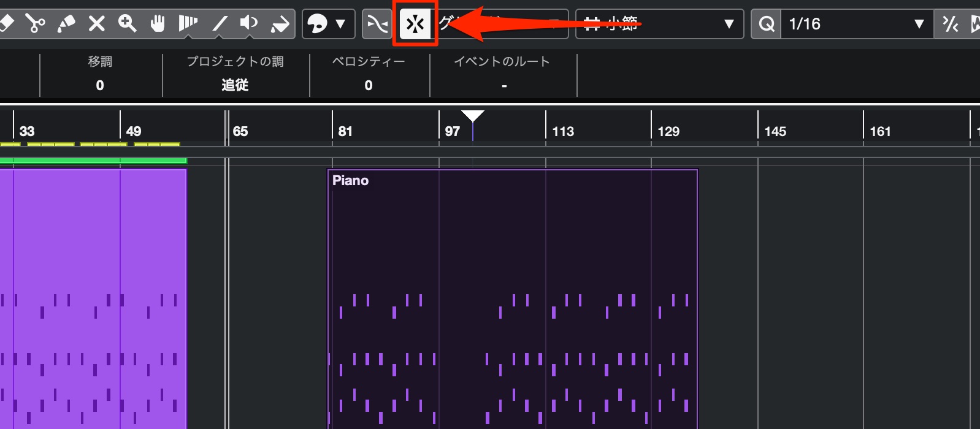This screenshot has width=980, height=429.
Task: Select the Mute (X) tool
Action: click(96, 24)
